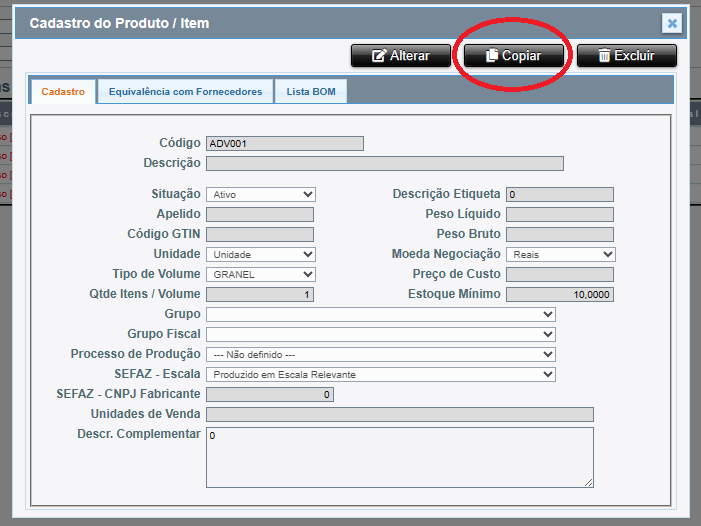Viewport: 701px width, 526px height.
Task: Select the Cadastro tab
Action: click(63, 92)
